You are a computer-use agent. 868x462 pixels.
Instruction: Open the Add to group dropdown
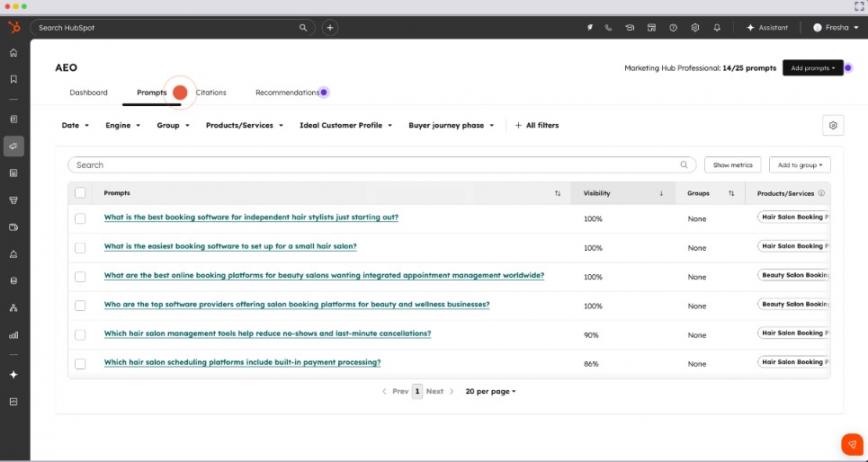800,165
